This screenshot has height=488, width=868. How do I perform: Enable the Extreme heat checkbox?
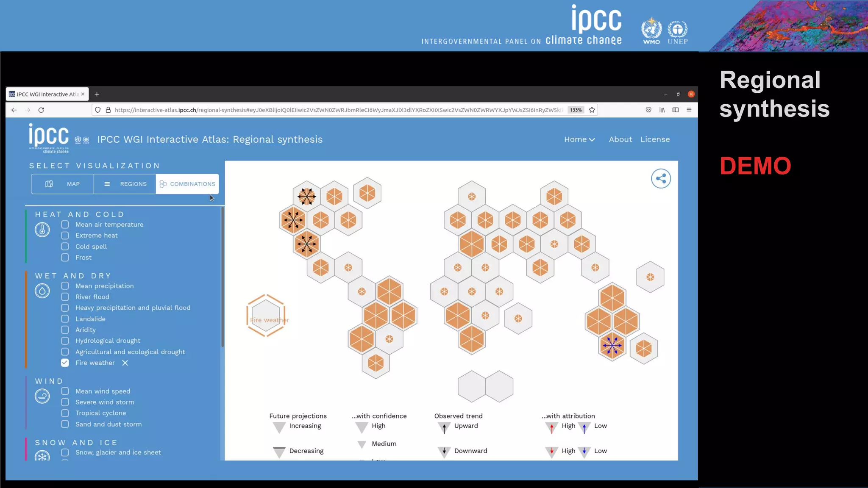(x=65, y=236)
